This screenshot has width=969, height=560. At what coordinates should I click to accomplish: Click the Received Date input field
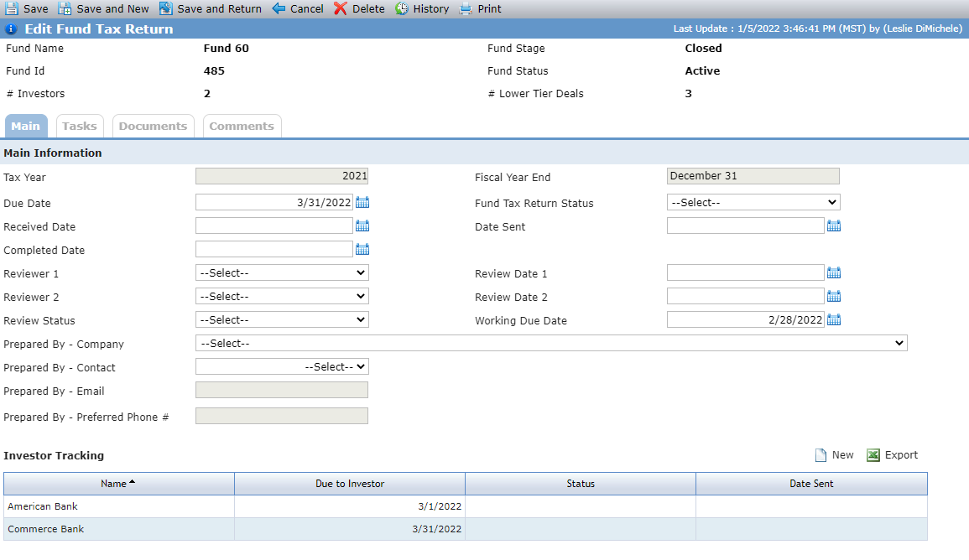(274, 226)
